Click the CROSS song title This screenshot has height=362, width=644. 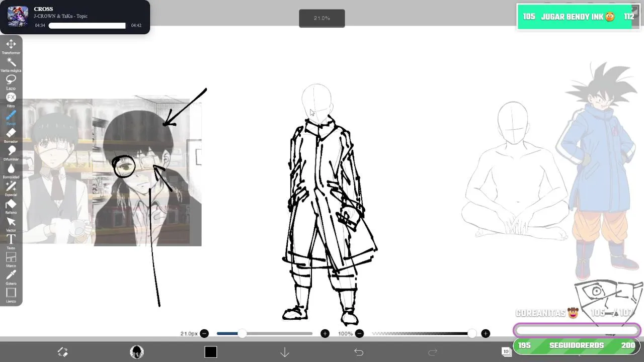(43, 9)
